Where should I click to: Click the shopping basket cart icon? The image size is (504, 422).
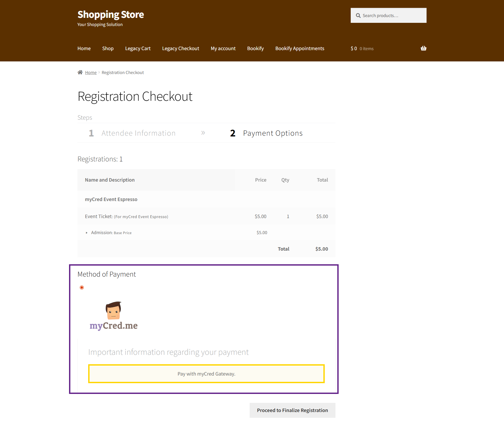pyautogui.click(x=423, y=48)
